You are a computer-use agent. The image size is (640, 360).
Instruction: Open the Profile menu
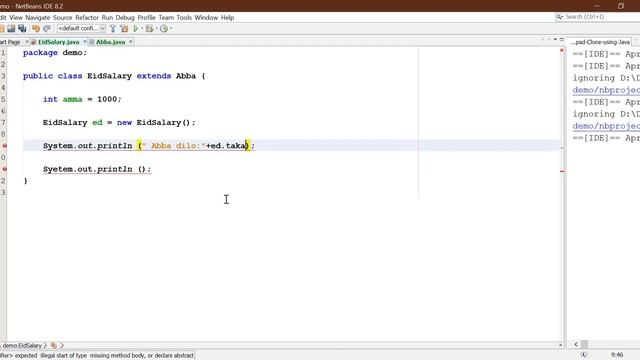click(x=147, y=18)
